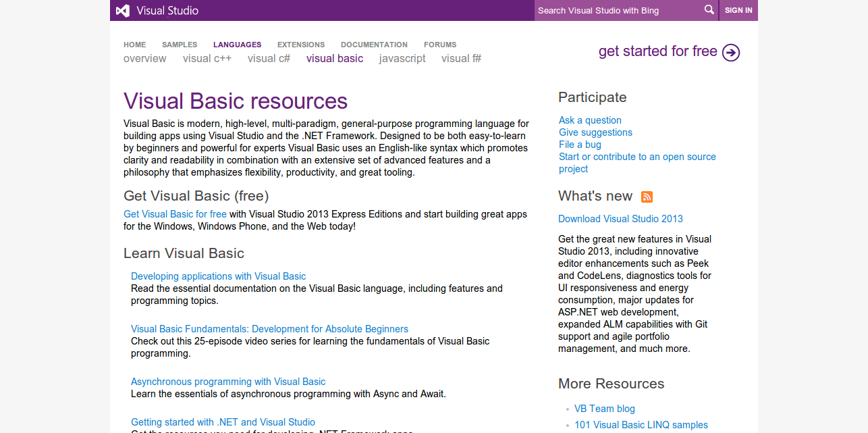The width and height of the screenshot is (868, 433).
Task: Click the Visual Studio logo icon
Action: point(122,10)
